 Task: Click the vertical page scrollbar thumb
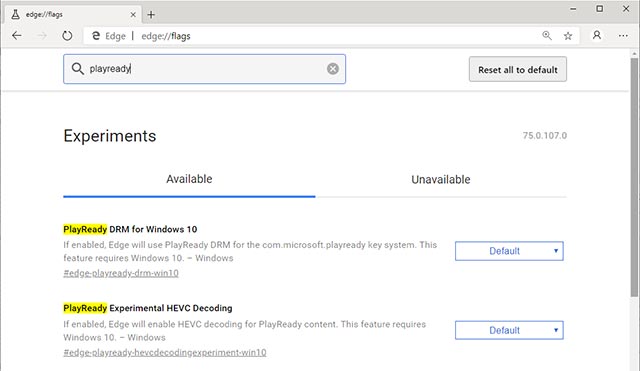[x=634, y=177]
